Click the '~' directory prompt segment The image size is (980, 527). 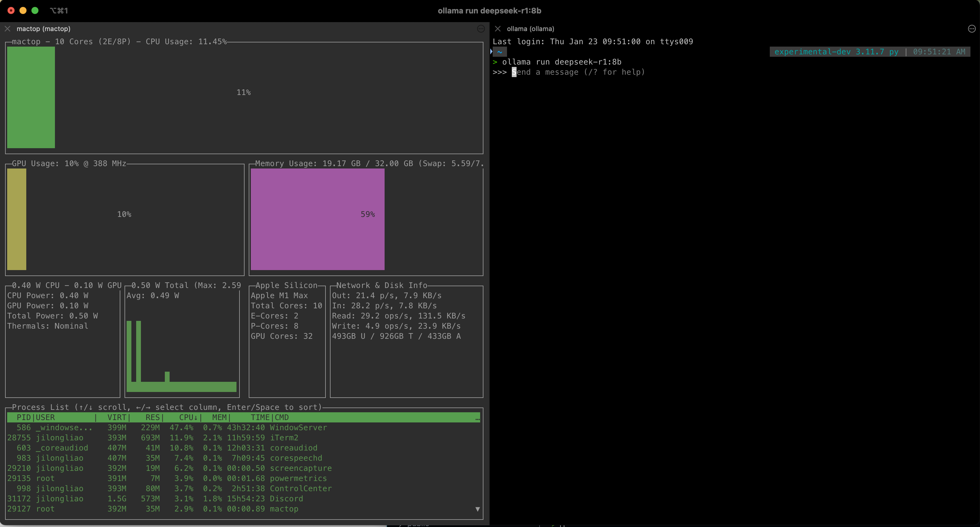pyautogui.click(x=500, y=52)
